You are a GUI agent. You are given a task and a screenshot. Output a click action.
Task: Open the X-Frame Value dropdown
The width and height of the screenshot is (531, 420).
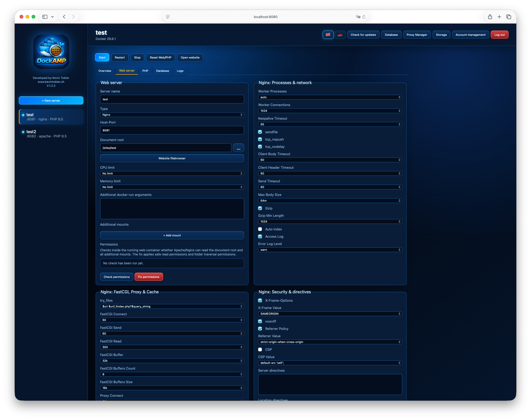pos(330,314)
